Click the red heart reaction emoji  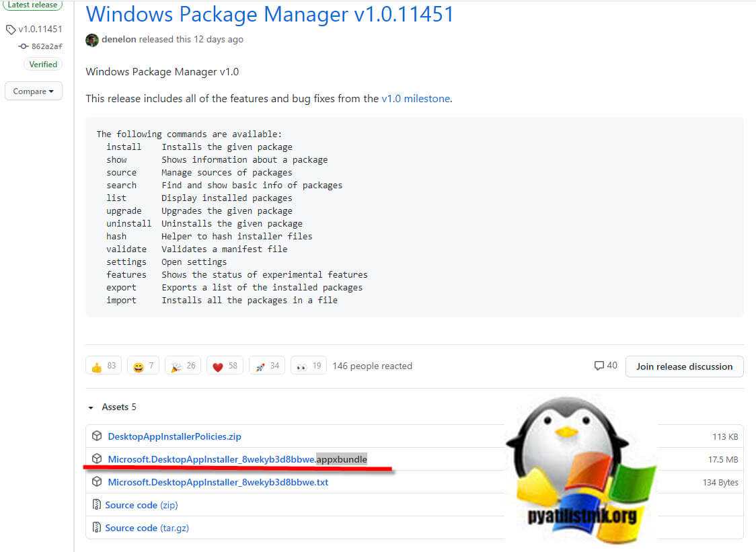pos(217,366)
